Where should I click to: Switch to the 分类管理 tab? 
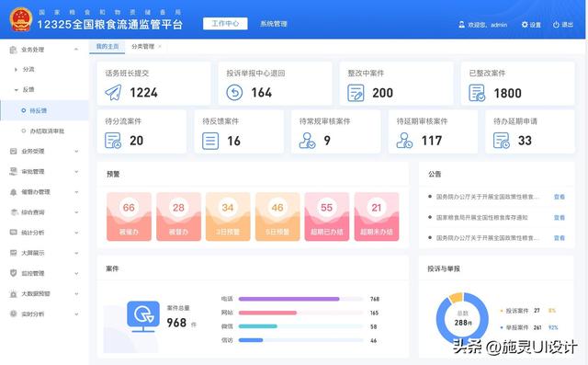[143, 47]
